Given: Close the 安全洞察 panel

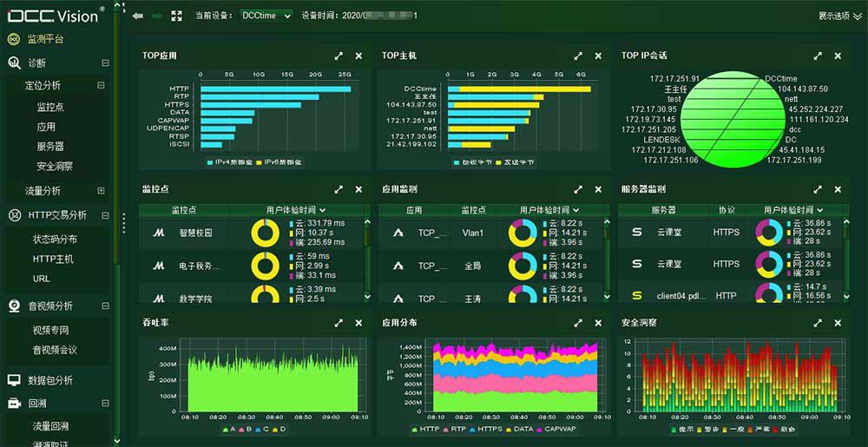Looking at the screenshot, I should coord(838,322).
